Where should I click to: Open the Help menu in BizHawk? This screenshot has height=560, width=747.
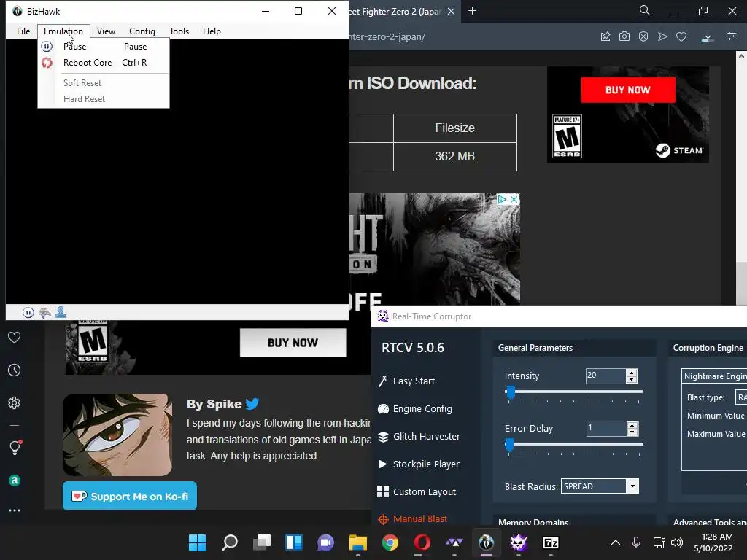[212, 31]
